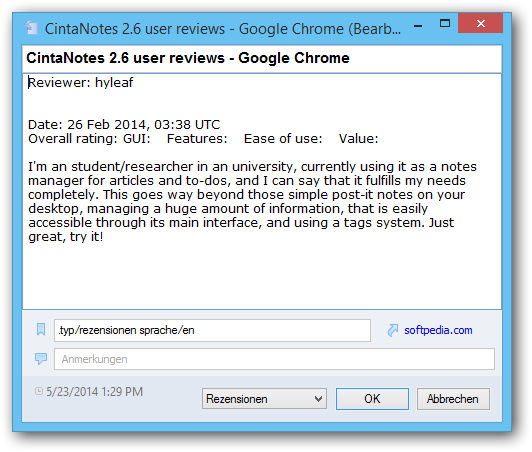
Task: Open the Rezensionen section dropdown
Action: pos(264,399)
